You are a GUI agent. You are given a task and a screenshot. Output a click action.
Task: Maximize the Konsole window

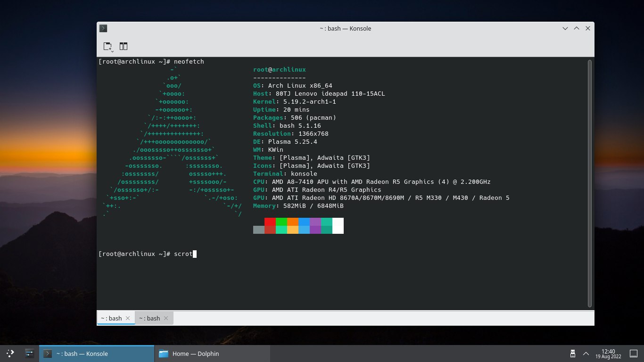coord(577,28)
